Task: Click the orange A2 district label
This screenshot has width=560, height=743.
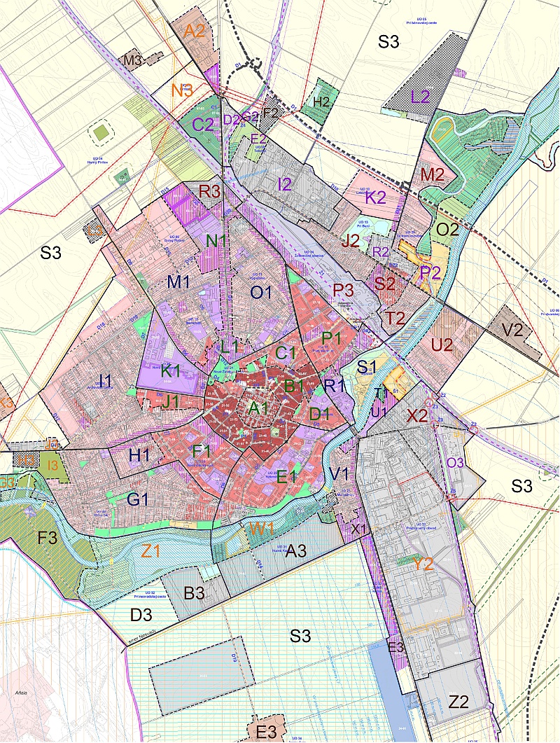Action: click(x=194, y=31)
